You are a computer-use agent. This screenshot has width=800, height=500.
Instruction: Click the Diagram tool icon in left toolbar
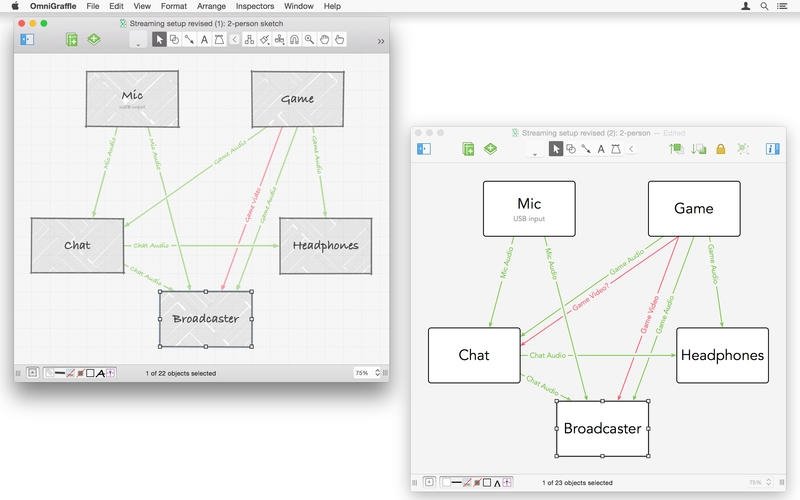249,39
